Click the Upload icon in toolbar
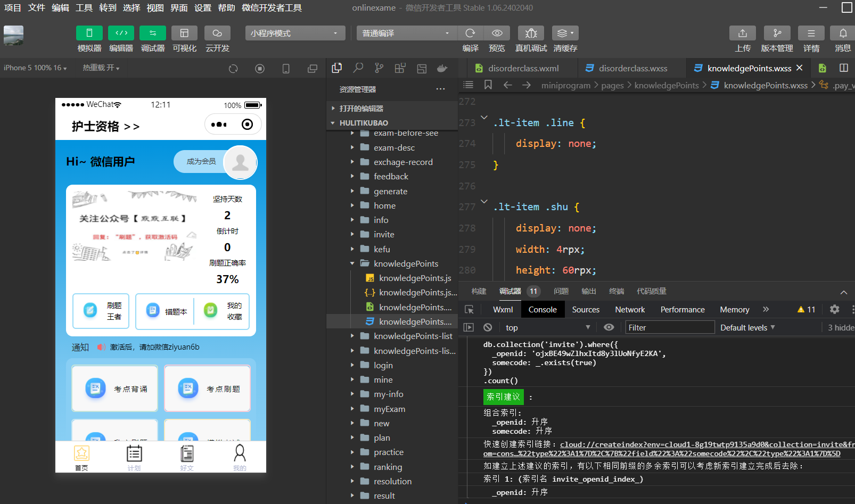The image size is (855, 504). (x=742, y=33)
